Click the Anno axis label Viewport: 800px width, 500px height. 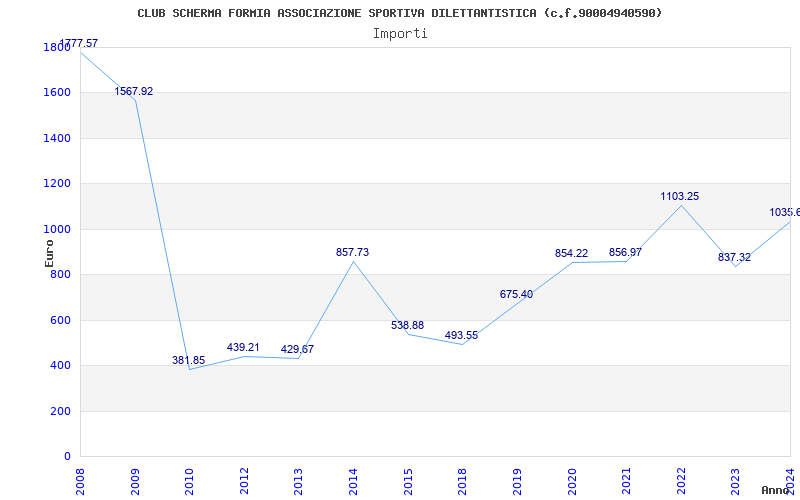tap(775, 490)
